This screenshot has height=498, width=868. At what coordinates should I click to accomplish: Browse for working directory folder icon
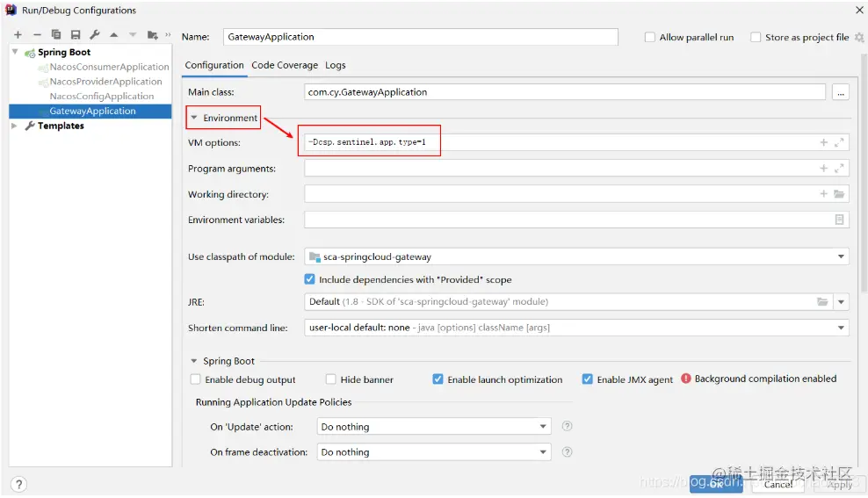coord(839,193)
